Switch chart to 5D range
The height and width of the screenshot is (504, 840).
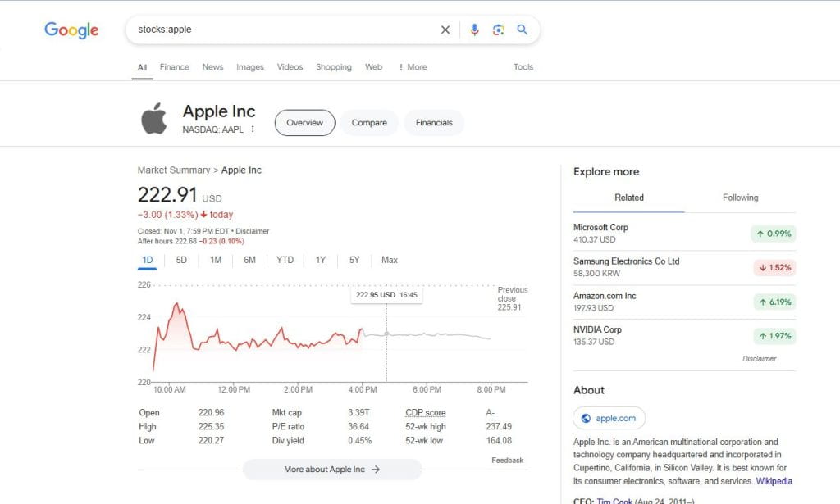click(x=181, y=260)
